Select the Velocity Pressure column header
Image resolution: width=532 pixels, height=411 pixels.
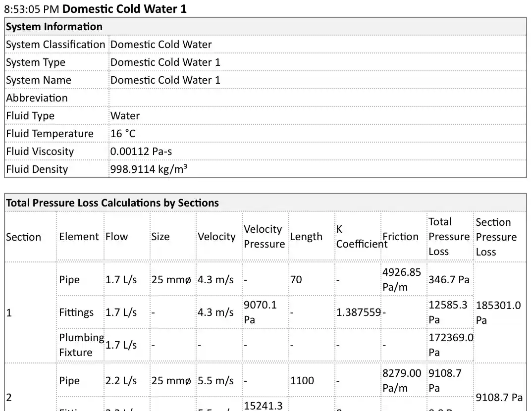(264, 237)
